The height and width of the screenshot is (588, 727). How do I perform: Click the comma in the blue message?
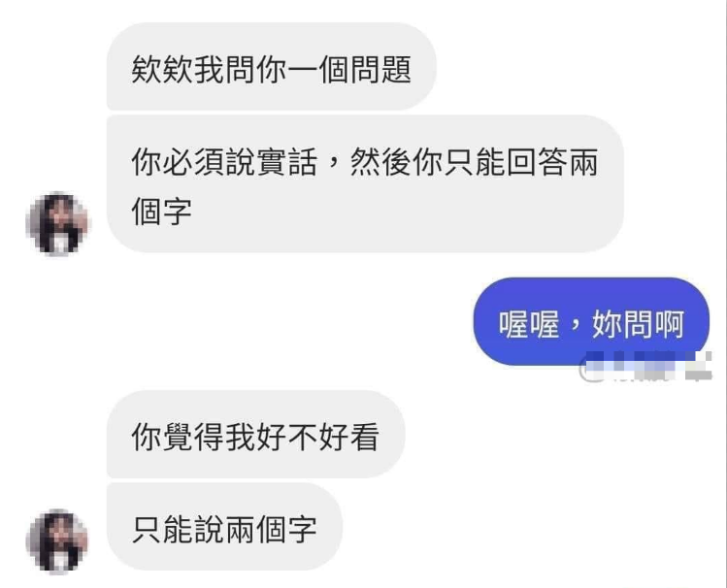[576, 324]
